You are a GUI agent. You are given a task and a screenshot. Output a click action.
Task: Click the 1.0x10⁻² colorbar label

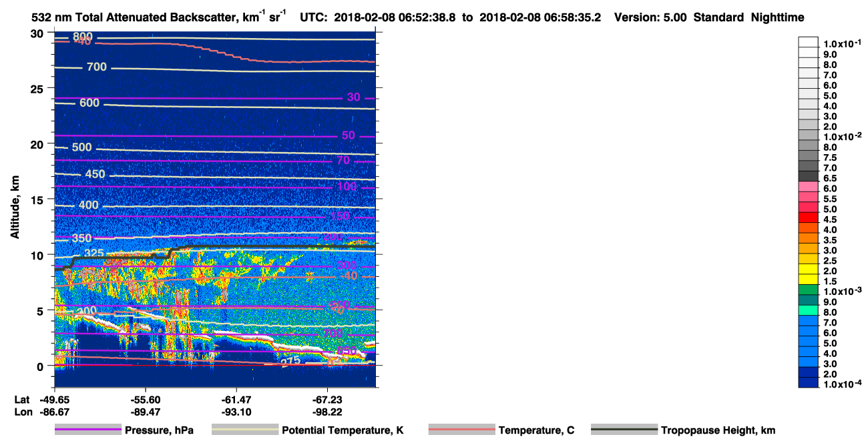pyautogui.click(x=843, y=137)
